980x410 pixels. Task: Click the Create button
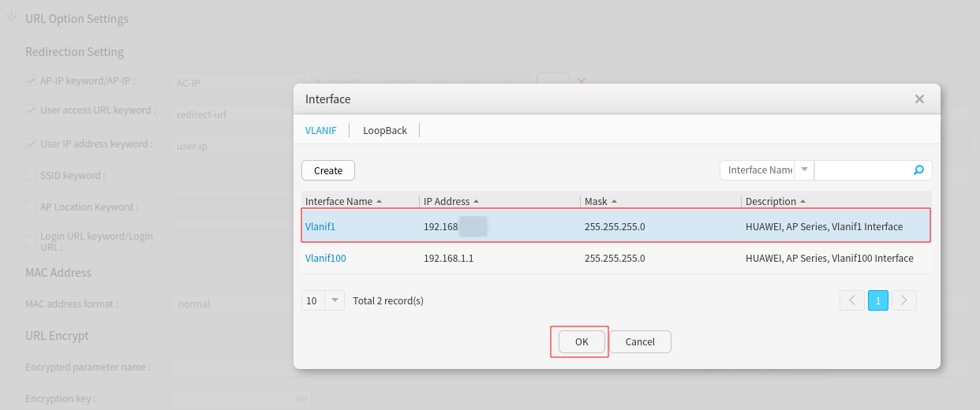pos(328,170)
